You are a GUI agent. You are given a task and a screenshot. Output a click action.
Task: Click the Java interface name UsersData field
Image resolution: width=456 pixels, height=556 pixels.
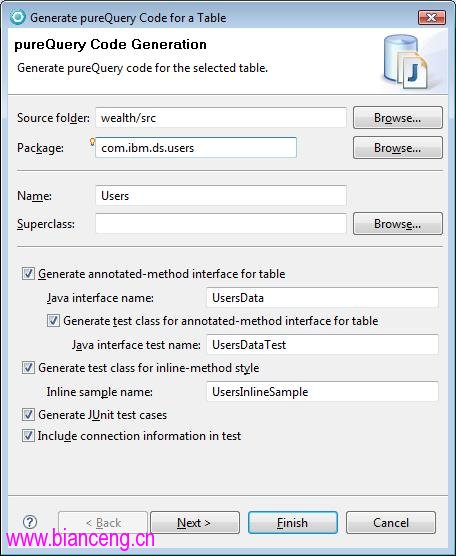point(322,298)
